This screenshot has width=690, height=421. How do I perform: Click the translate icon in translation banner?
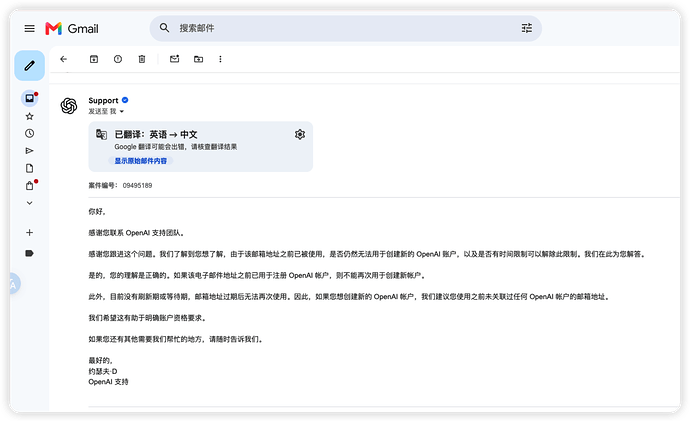(102, 134)
